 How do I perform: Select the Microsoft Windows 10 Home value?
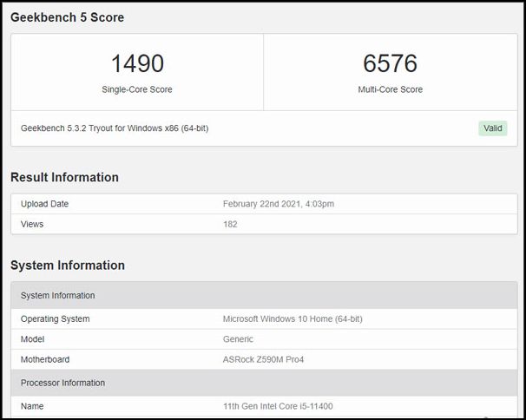pyautogui.click(x=293, y=318)
